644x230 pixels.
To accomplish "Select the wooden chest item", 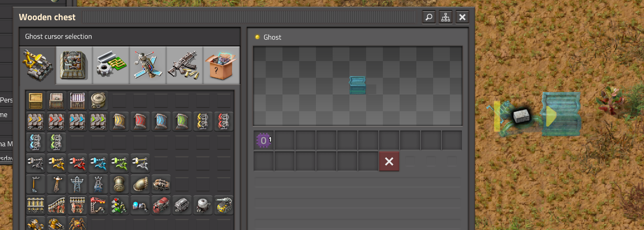I will coord(36,101).
